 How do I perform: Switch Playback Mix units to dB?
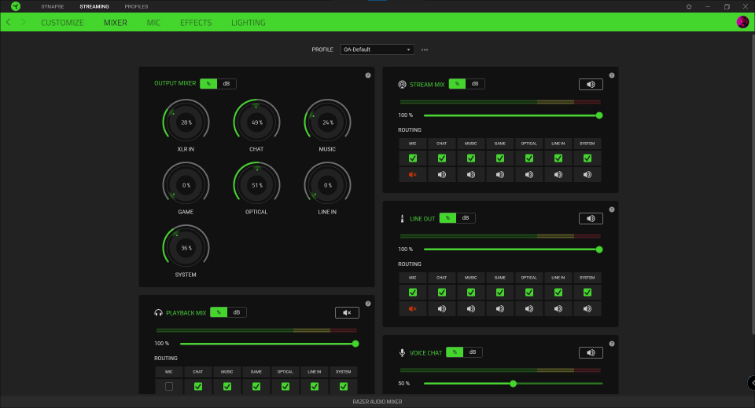click(x=236, y=313)
